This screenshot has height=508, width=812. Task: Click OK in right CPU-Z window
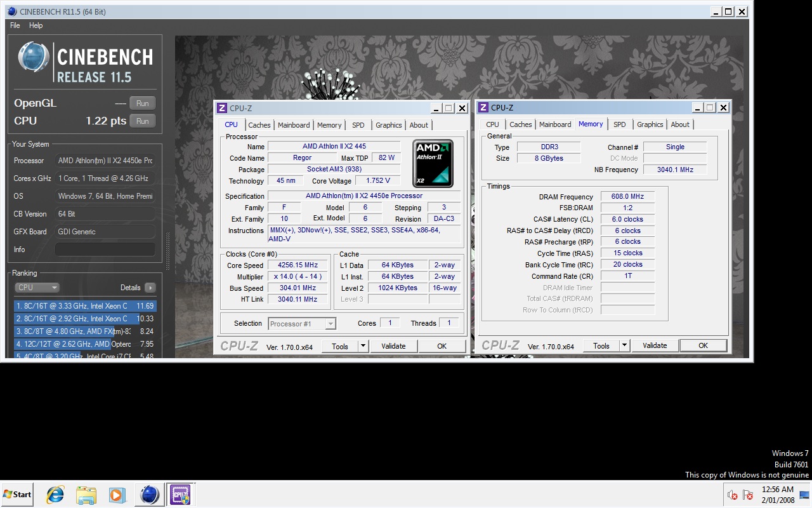point(703,345)
